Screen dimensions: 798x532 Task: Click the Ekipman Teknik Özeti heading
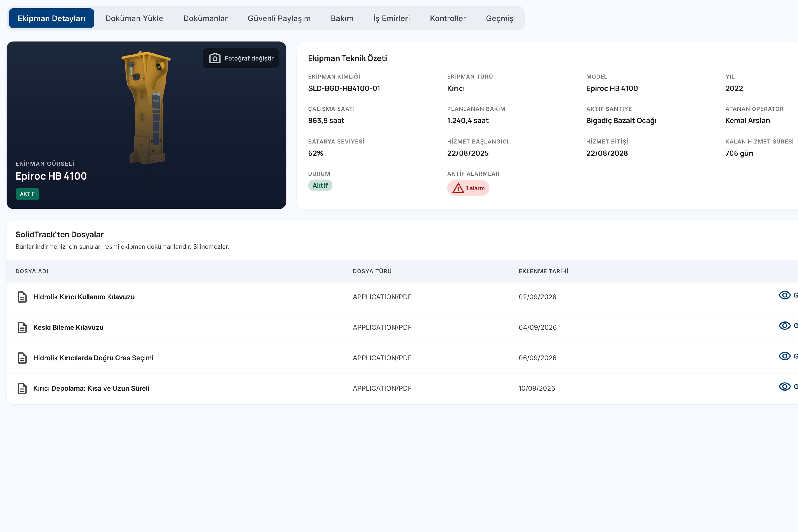coord(347,58)
